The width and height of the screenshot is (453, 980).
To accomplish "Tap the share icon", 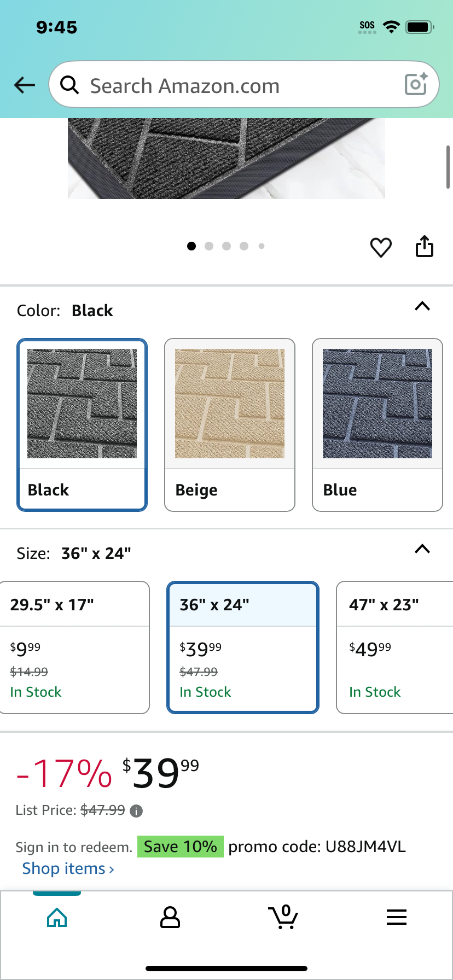I will coord(425,246).
